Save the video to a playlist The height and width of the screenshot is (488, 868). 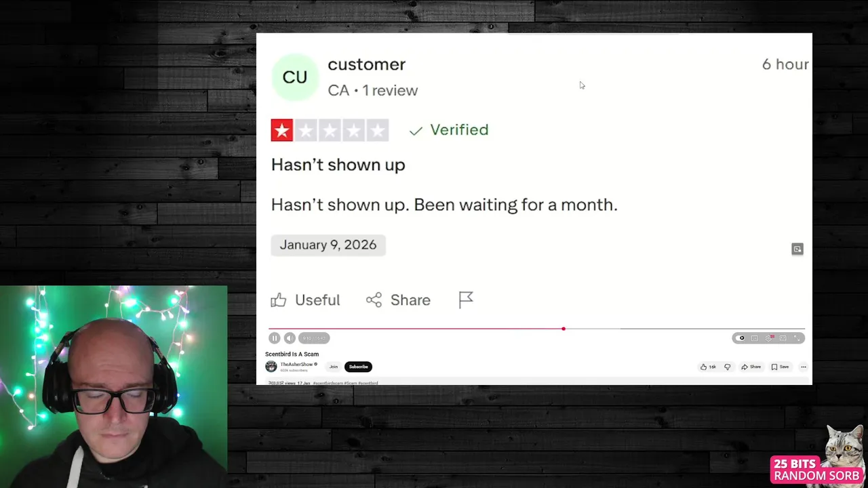click(780, 367)
